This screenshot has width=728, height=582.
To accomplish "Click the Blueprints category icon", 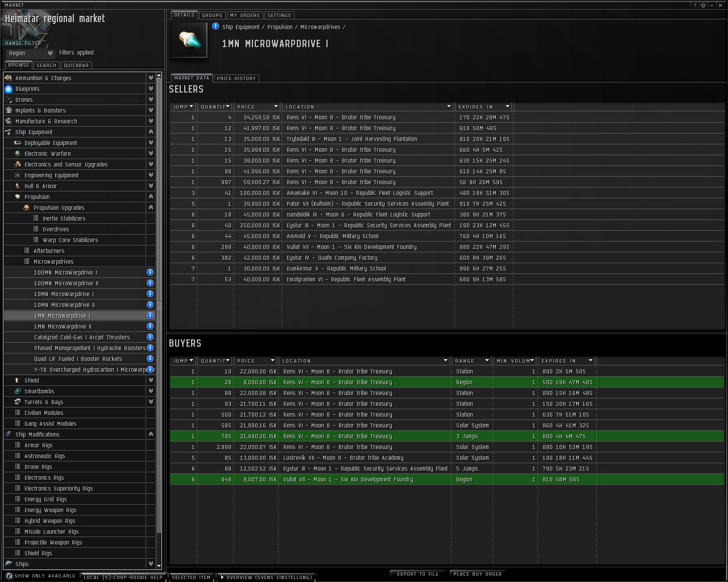I will (x=9, y=89).
